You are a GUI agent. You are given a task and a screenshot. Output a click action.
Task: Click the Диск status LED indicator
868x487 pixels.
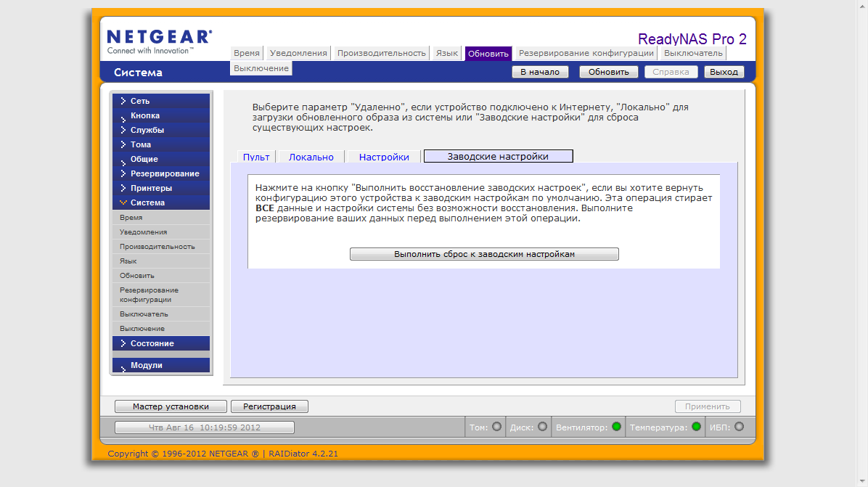coord(543,427)
